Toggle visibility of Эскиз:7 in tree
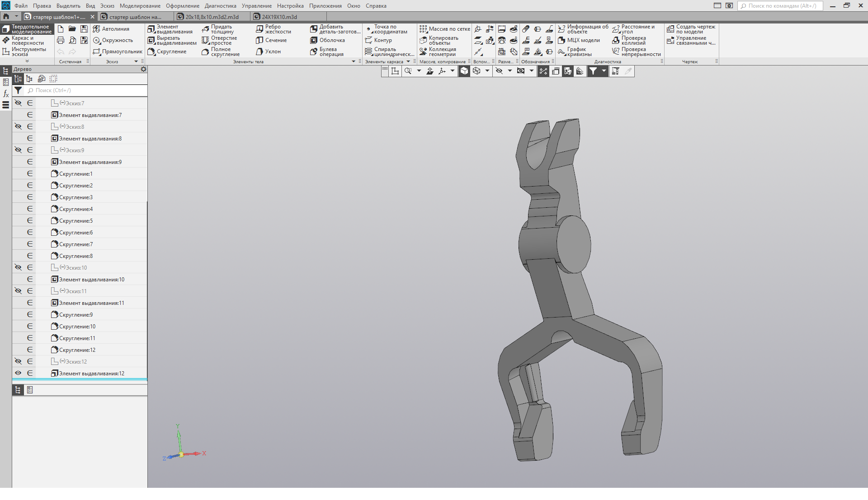 (18, 103)
